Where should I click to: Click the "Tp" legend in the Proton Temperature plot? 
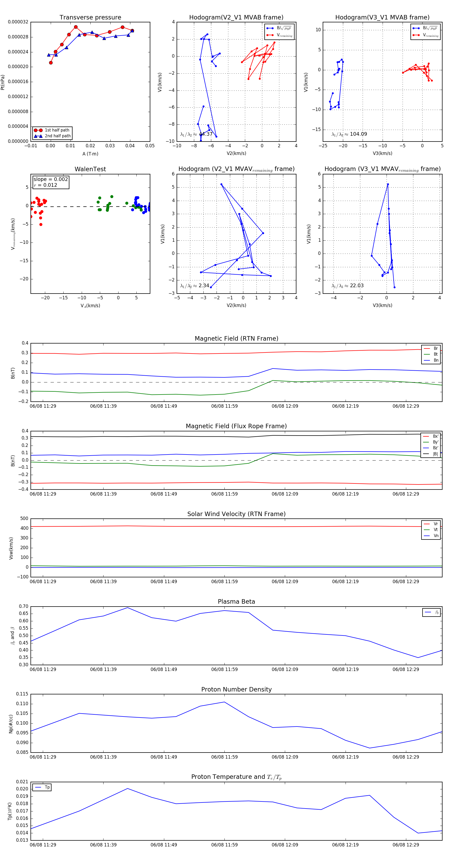click(x=42, y=787)
